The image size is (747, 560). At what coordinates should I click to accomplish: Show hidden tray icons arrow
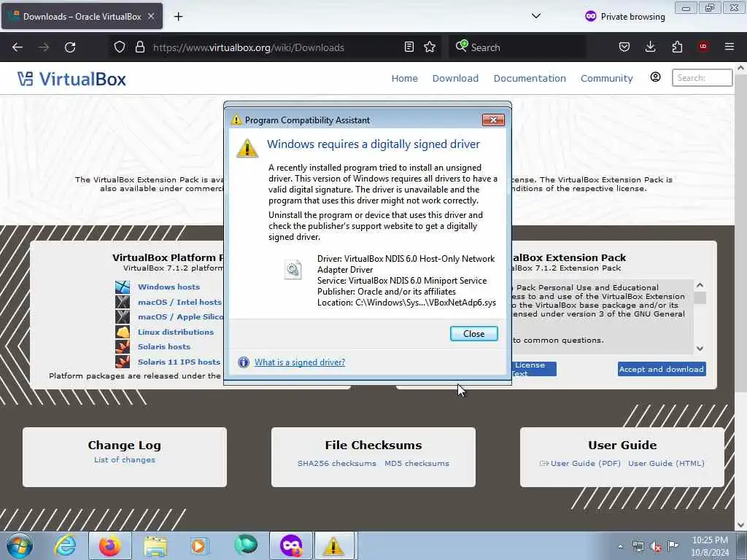620,546
